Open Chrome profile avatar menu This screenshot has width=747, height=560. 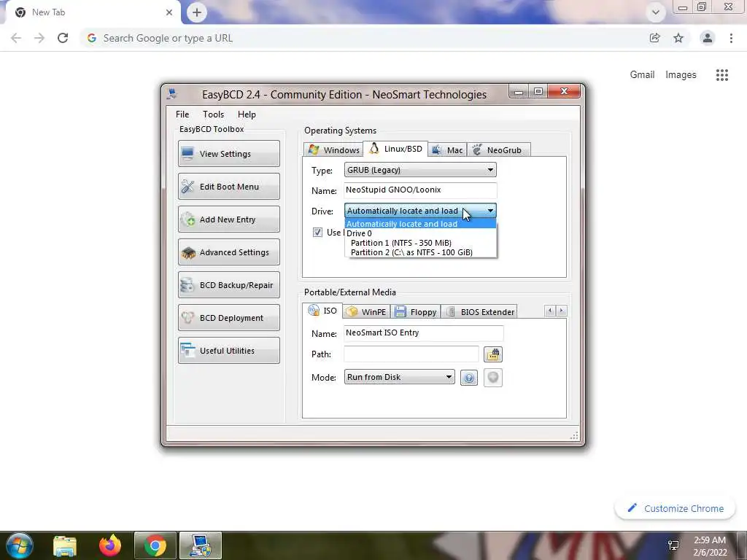click(x=708, y=38)
